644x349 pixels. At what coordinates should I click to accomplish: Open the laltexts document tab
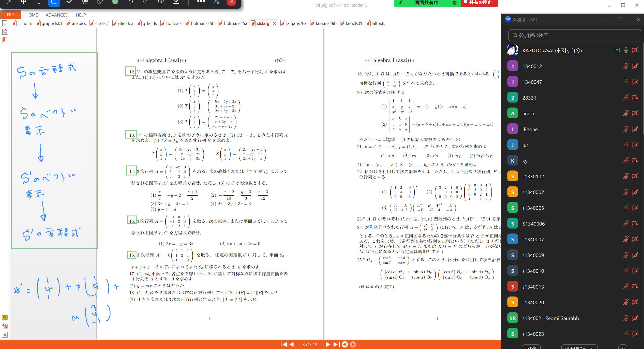coord(376,23)
